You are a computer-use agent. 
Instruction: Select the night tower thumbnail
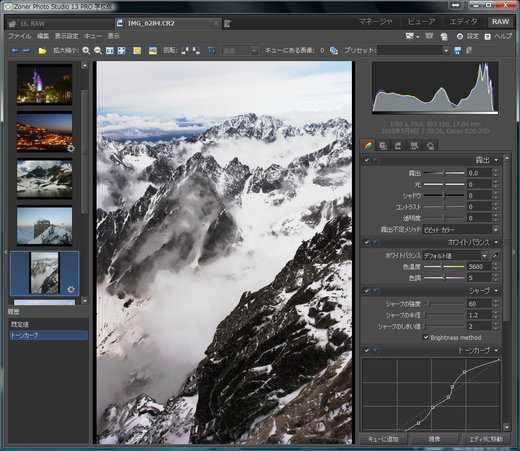(44, 84)
